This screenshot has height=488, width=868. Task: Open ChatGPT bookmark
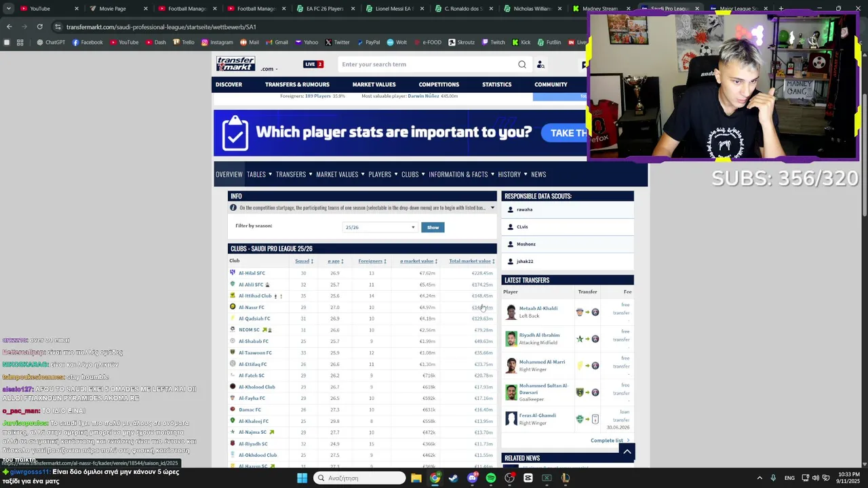click(x=50, y=42)
